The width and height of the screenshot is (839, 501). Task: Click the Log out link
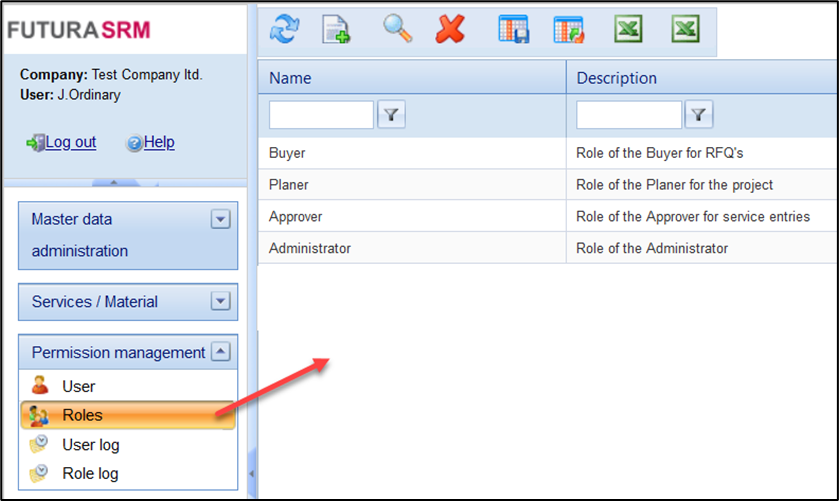coord(70,142)
